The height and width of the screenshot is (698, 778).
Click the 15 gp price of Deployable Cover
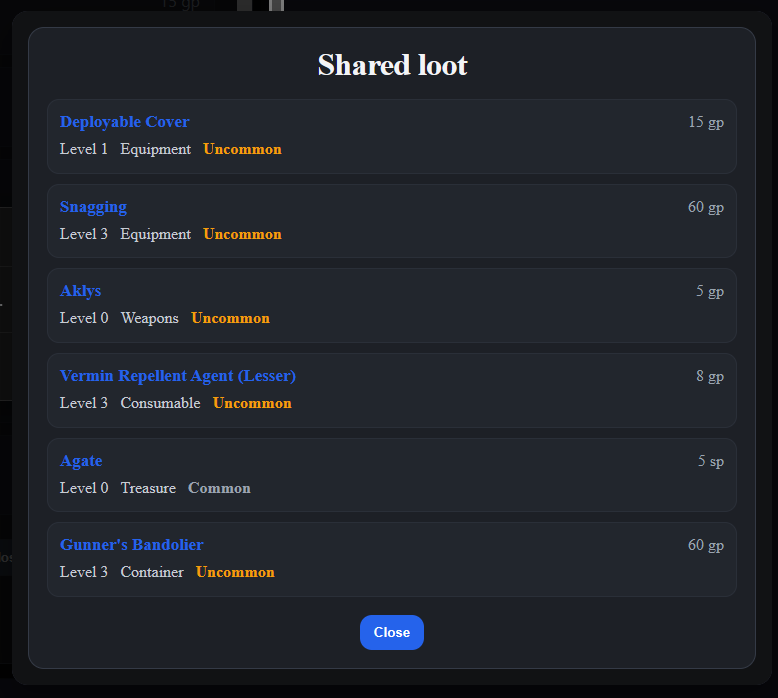pyautogui.click(x=706, y=122)
